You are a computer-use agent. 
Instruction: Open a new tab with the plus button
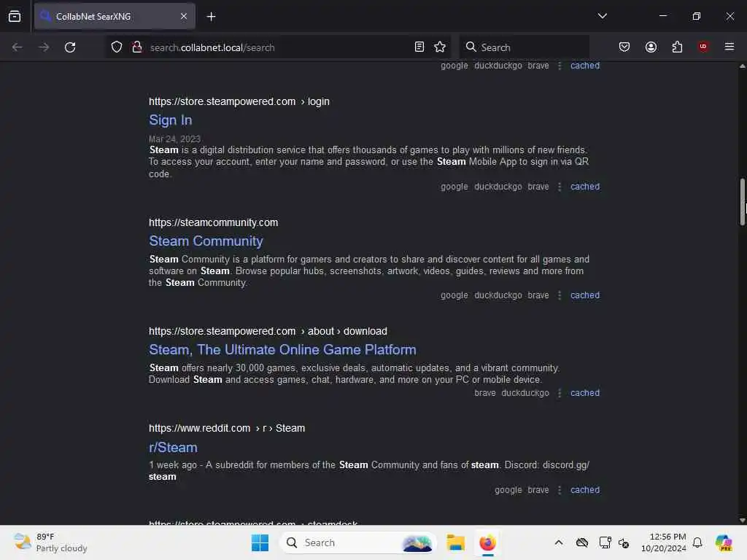(211, 17)
